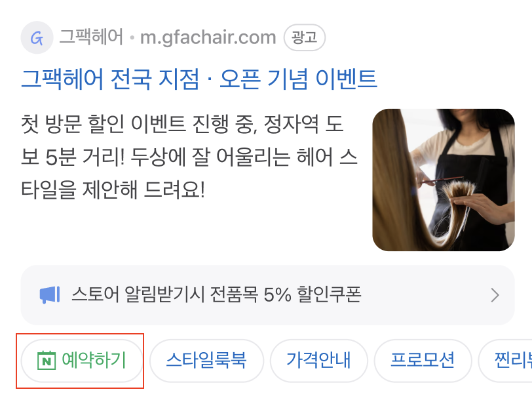Click the 보 5분 거리! description line
Screen dimensions: 532x400
(x=189, y=157)
